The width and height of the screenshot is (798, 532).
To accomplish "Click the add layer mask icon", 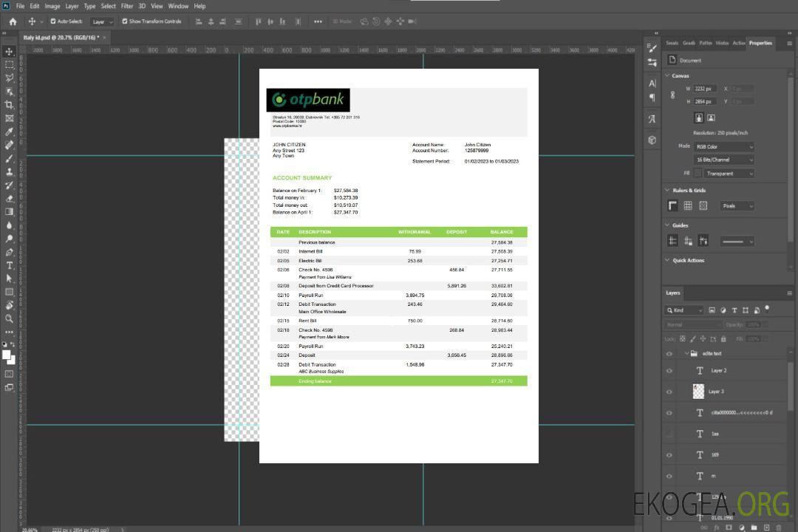I will tap(729, 528).
